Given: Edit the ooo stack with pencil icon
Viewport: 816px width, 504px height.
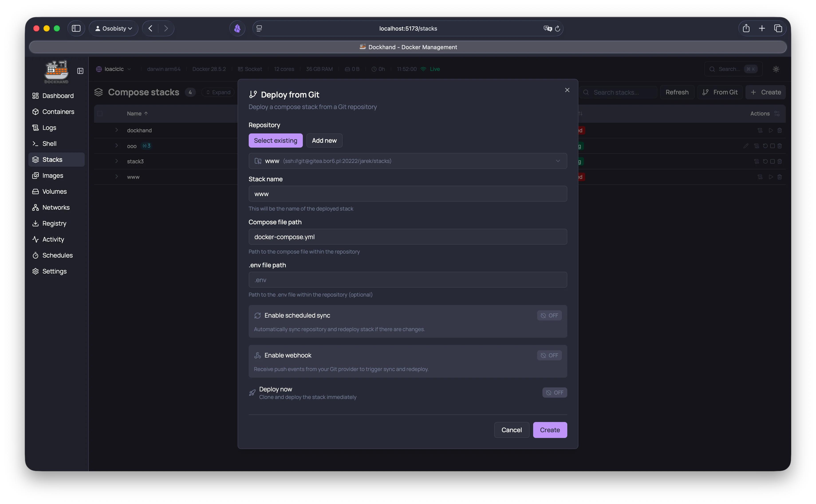Looking at the screenshot, I should coord(746,146).
